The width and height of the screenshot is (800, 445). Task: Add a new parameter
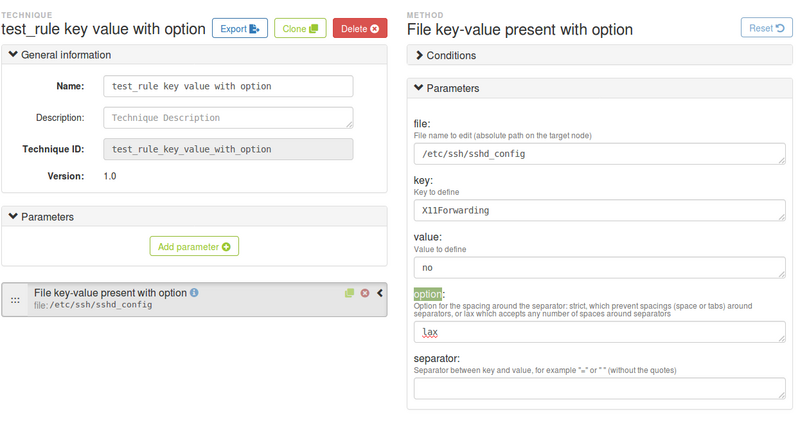coord(194,246)
